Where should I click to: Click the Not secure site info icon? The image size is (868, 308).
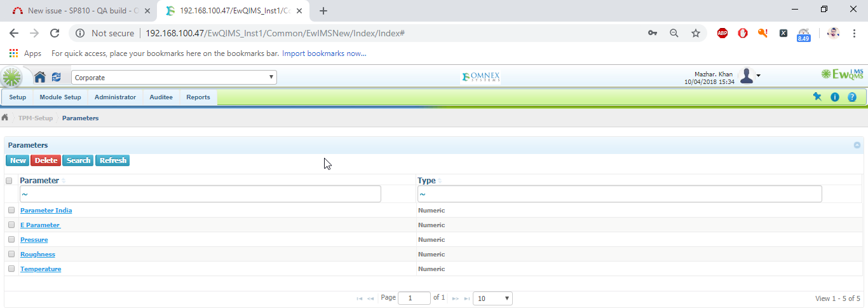pos(81,33)
